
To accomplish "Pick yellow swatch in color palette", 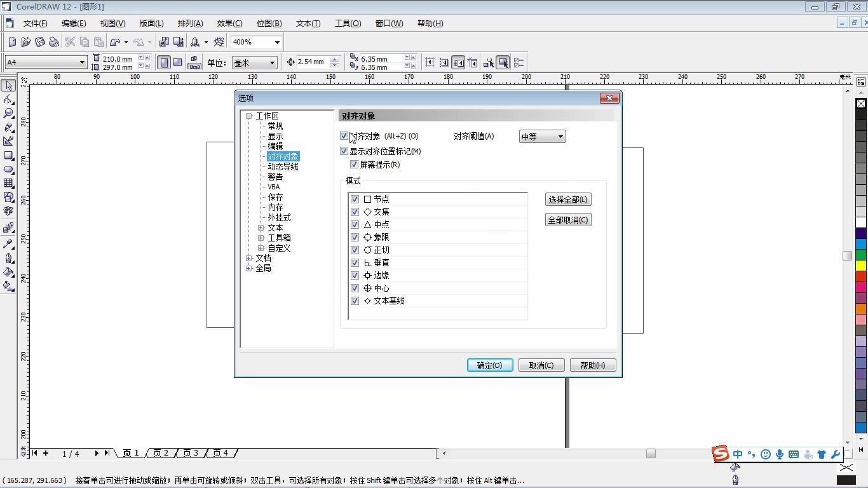I will coord(861,266).
